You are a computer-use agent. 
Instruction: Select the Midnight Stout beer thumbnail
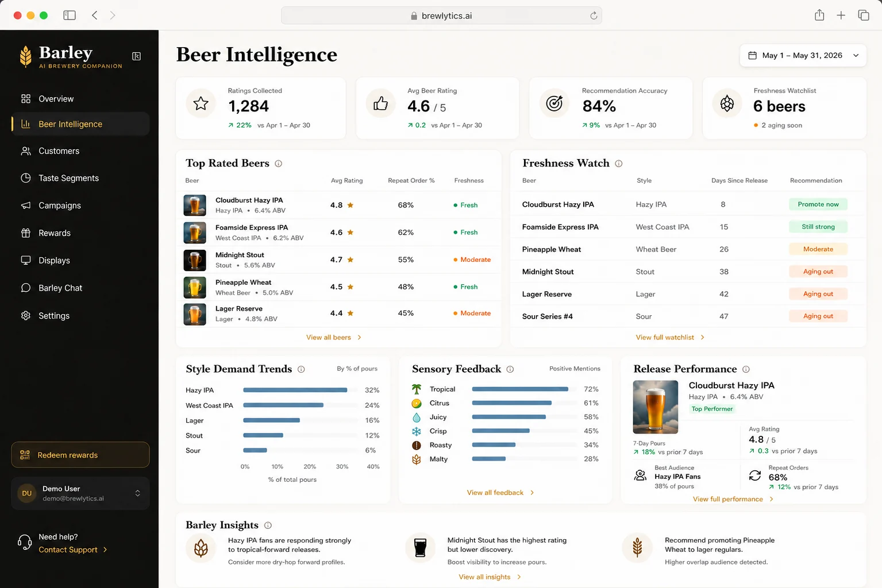click(195, 260)
